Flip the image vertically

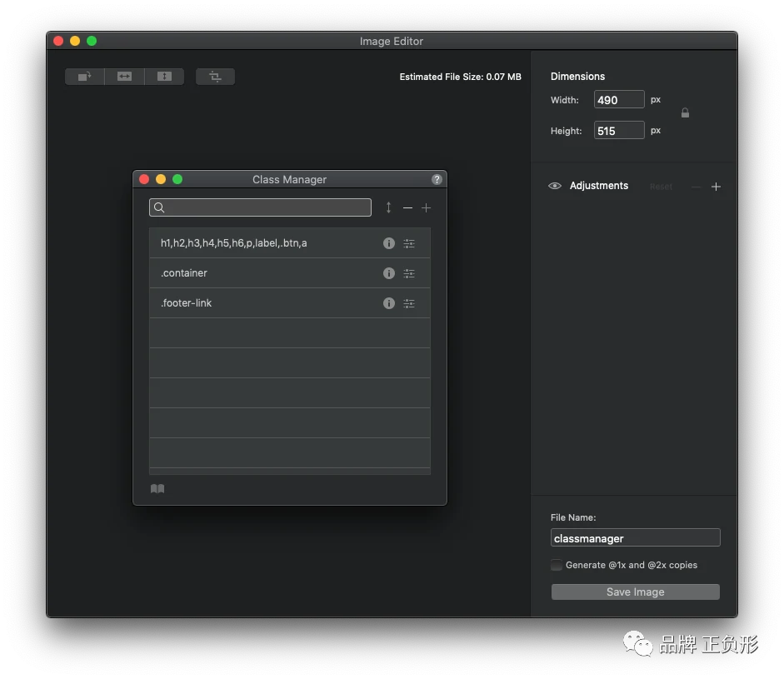click(x=164, y=77)
